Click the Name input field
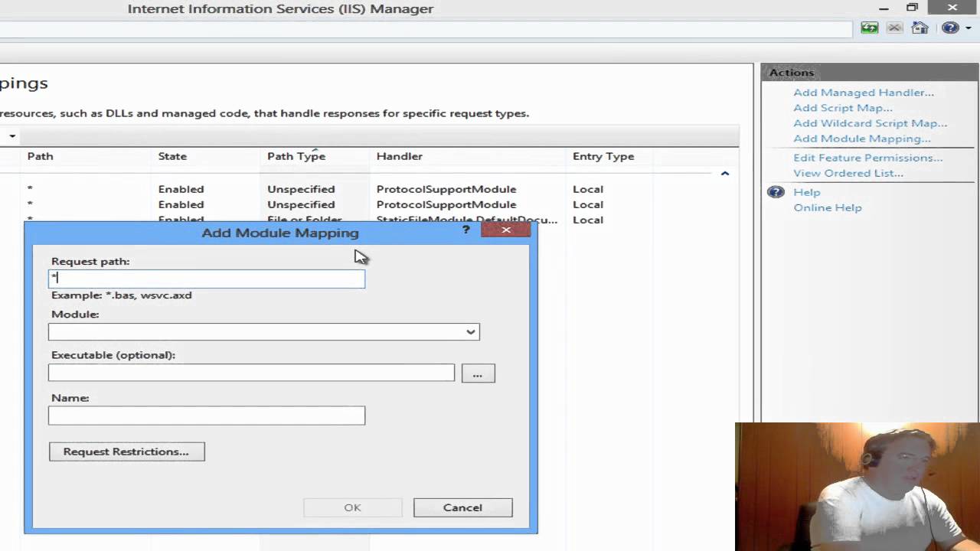The image size is (980, 551). click(x=207, y=416)
